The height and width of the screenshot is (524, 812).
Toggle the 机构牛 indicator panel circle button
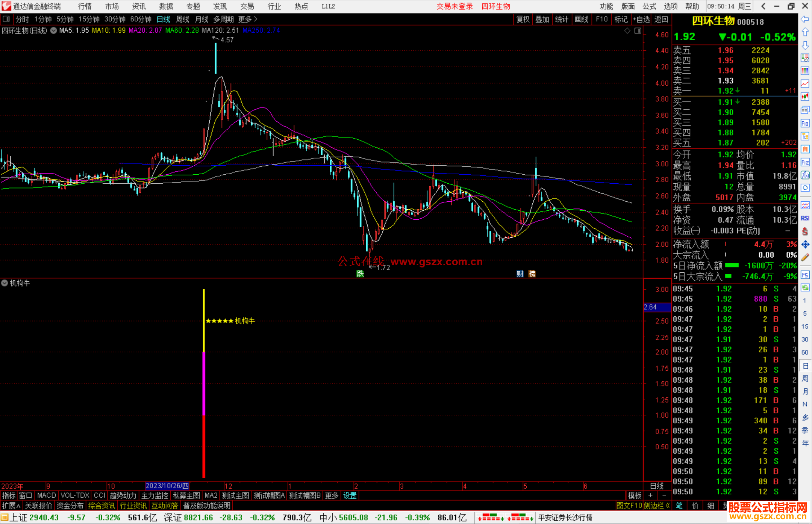click(x=5, y=283)
